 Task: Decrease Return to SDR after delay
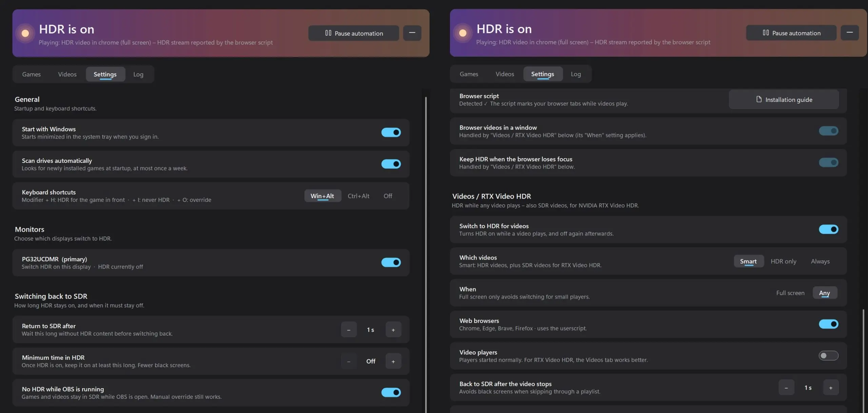(x=349, y=330)
